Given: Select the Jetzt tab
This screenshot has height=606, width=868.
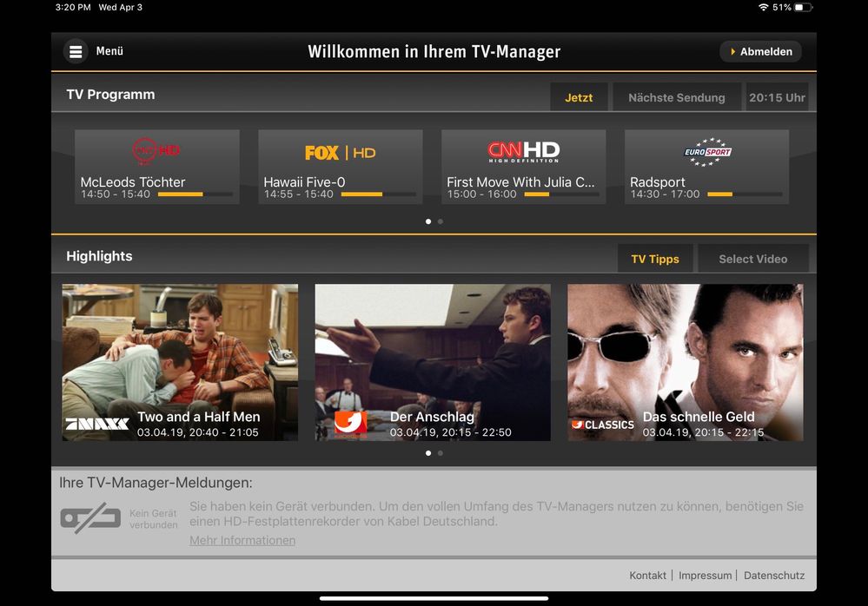Looking at the screenshot, I should pyautogui.click(x=579, y=97).
